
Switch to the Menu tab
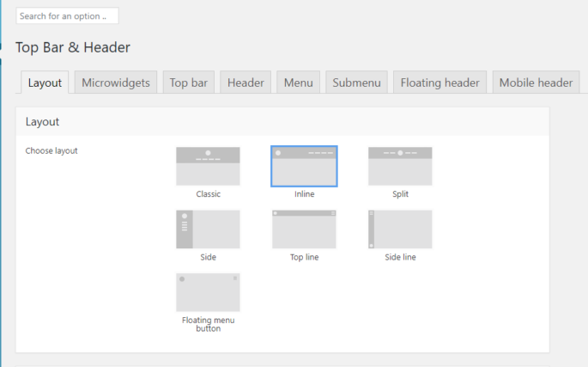[x=298, y=83]
